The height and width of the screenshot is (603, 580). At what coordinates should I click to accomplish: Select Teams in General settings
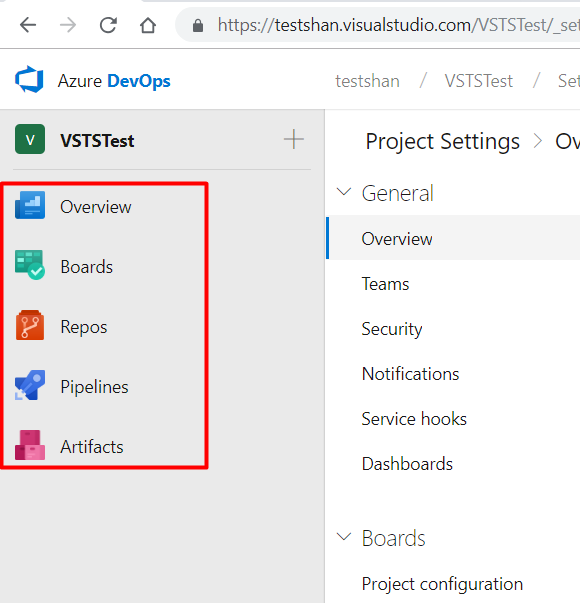pos(385,284)
